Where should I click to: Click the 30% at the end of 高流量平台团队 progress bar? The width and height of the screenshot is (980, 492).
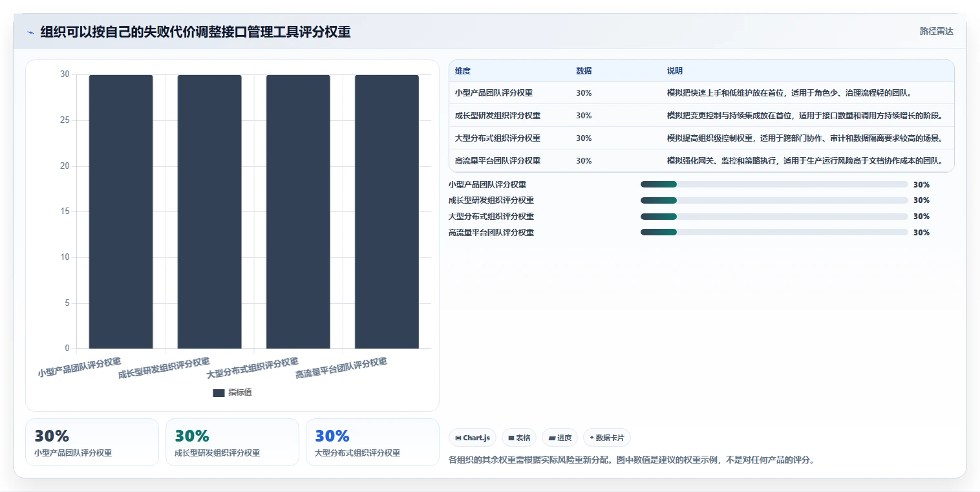pos(921,232)
